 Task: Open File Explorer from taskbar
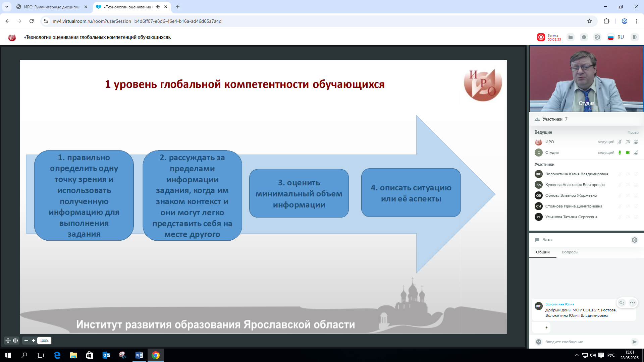(73, 355)
